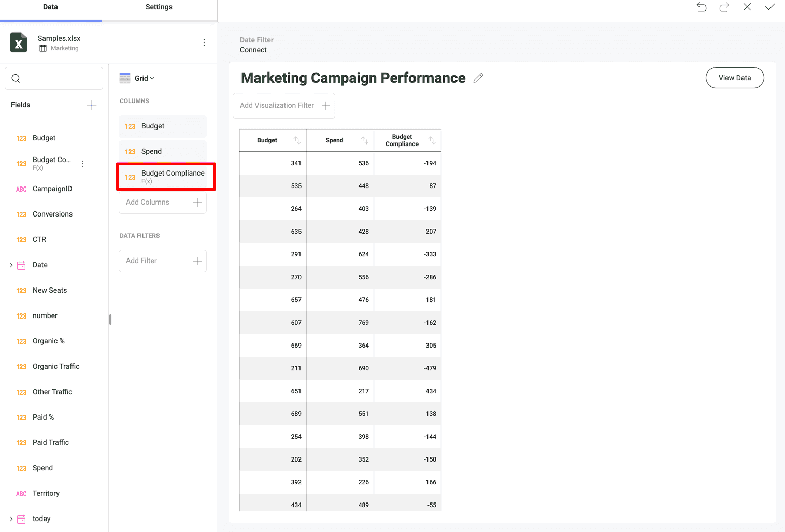Click the search magnifier icon
The image size is (785, 532).
(x=16, y=78)
